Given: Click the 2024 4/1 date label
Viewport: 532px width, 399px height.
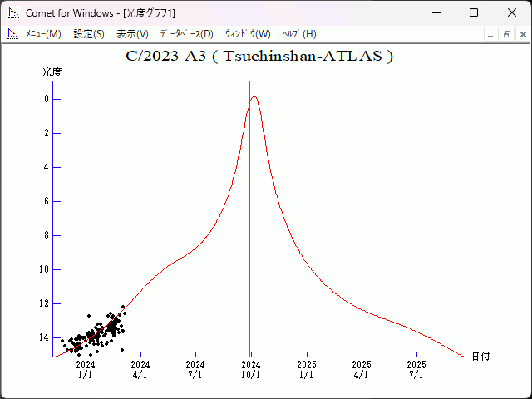Looking at the screenshot, I should tap(140, 370).
